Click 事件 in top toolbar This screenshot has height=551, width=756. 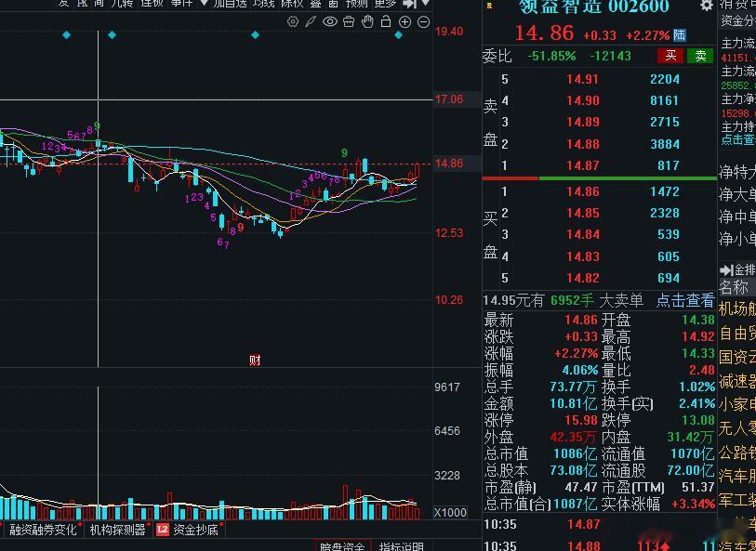181,4
